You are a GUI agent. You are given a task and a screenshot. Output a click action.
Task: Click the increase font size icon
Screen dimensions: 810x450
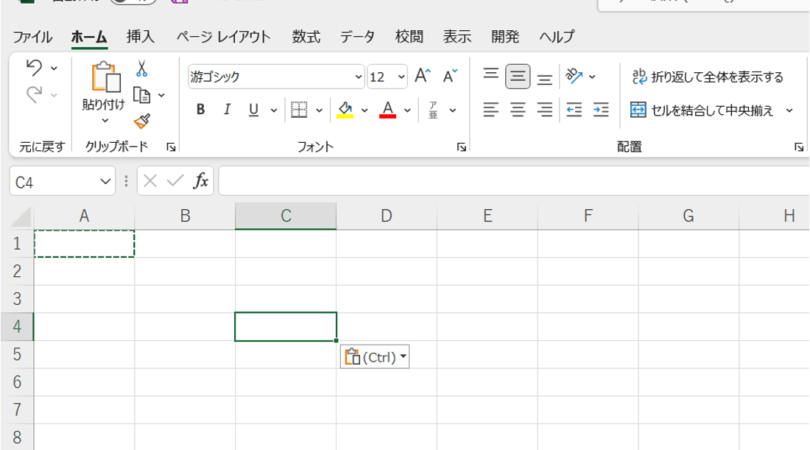422,76
